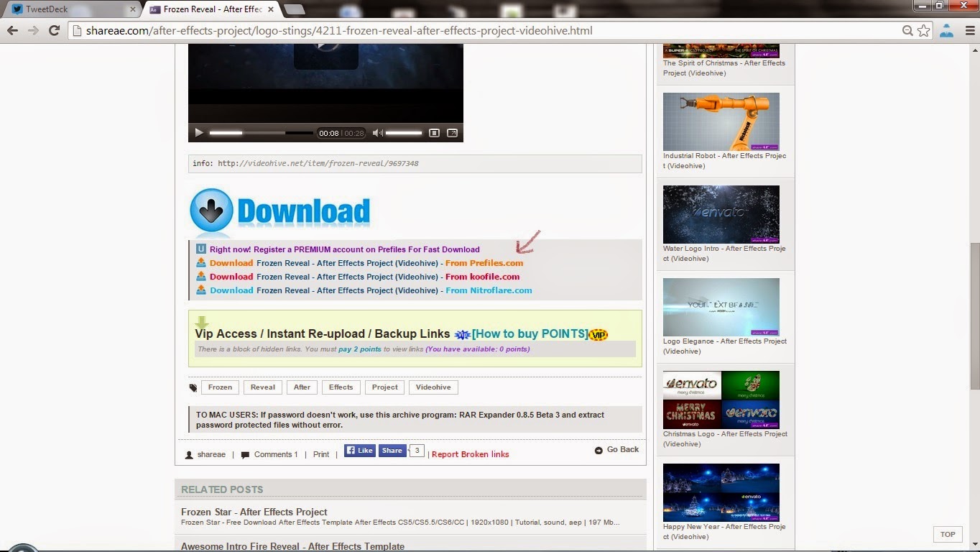Play the video with the play button
Image resolution: width=980 pixels, height=552 pixels.
[199, 133]
